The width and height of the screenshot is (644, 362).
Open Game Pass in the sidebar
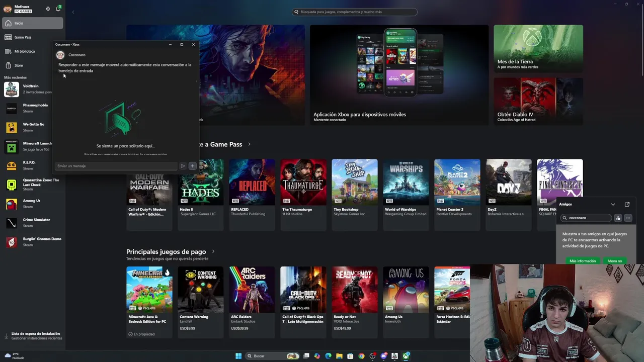pos(33,37)
